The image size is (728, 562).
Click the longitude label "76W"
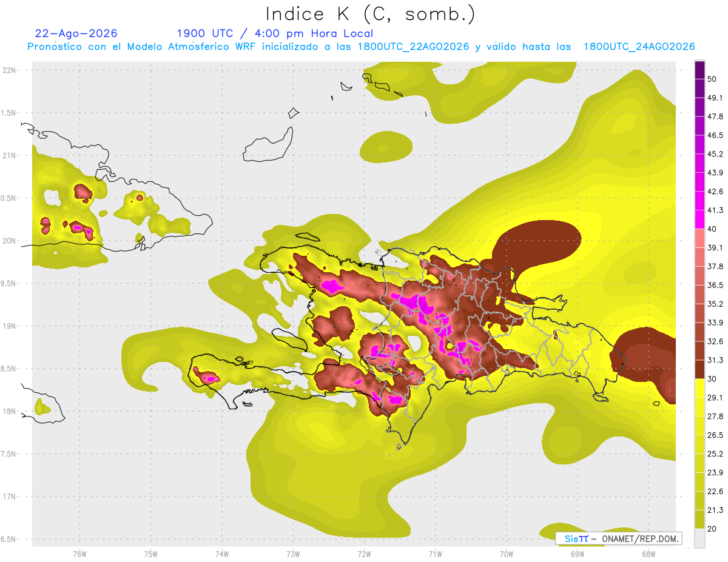(x=79, y=554)
